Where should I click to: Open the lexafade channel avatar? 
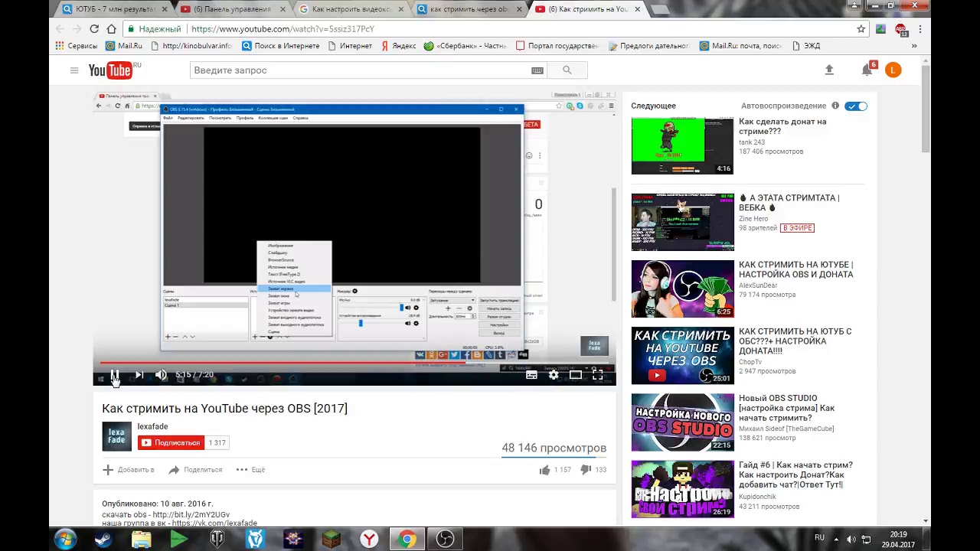pyautogui.click(x=116, y=436)
